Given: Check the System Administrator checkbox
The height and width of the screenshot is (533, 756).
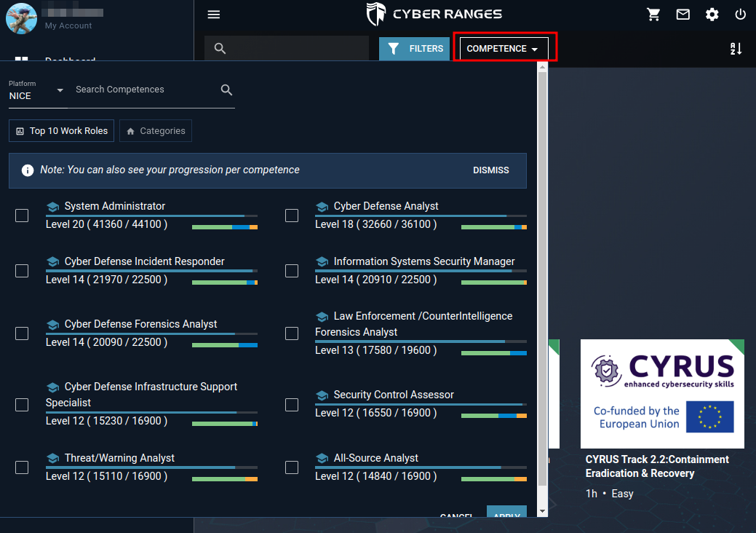Looking at the screenshot, I should (22, 216).
